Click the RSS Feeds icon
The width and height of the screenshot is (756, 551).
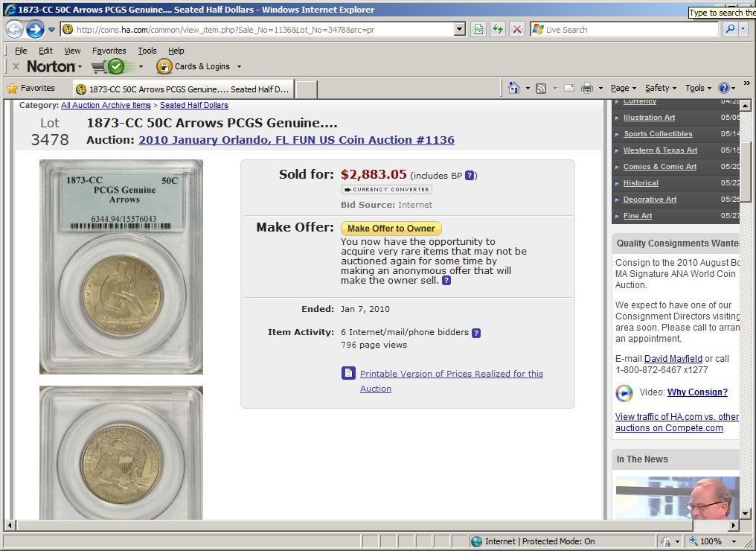click(x=541, y=89)
